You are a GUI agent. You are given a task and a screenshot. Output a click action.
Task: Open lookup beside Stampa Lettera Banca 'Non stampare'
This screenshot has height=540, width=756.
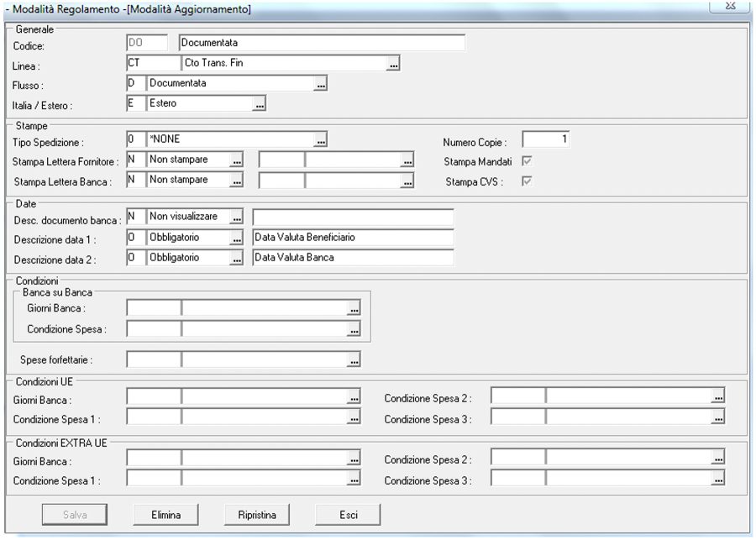coord(237,181)
